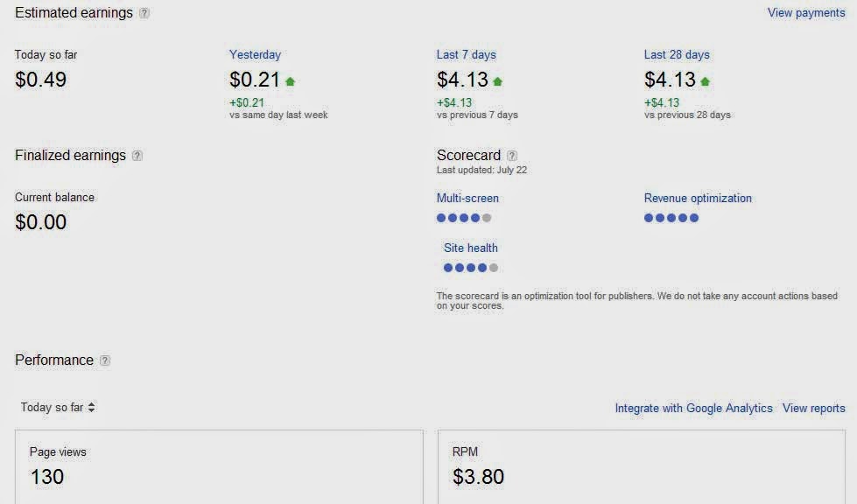Open the Estimated earnings help icon
Viewport: 857px width, 504px height.
pyautogui.click(x=145, y=13)
